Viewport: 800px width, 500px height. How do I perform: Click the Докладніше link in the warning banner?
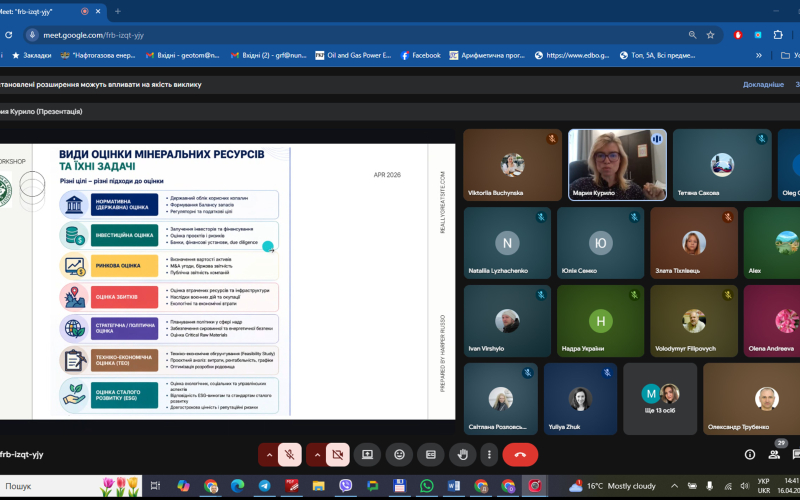click(763, 85)
